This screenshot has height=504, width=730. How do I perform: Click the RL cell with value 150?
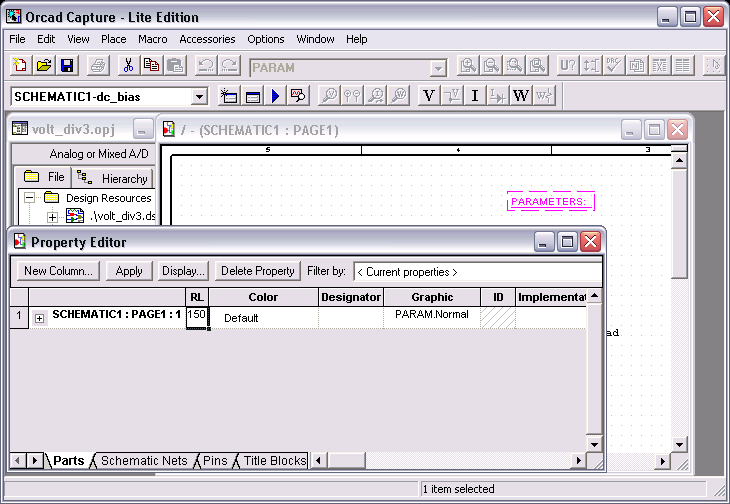(197, 317)
